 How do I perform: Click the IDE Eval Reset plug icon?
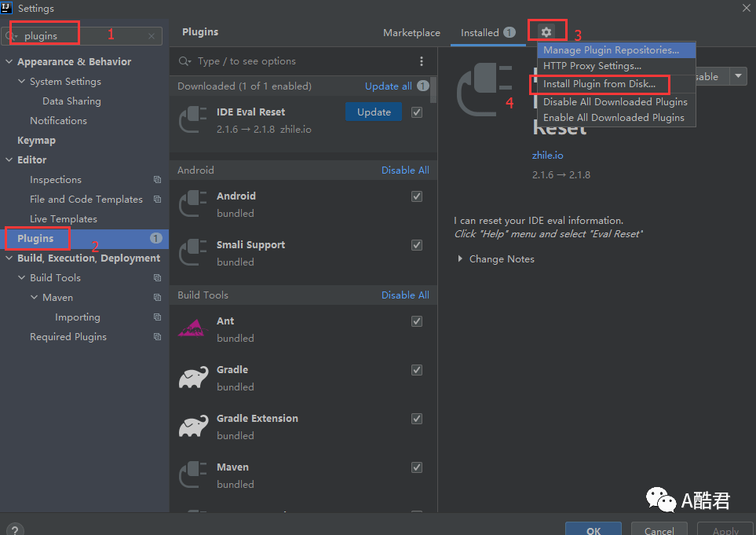tap(193, 119)
